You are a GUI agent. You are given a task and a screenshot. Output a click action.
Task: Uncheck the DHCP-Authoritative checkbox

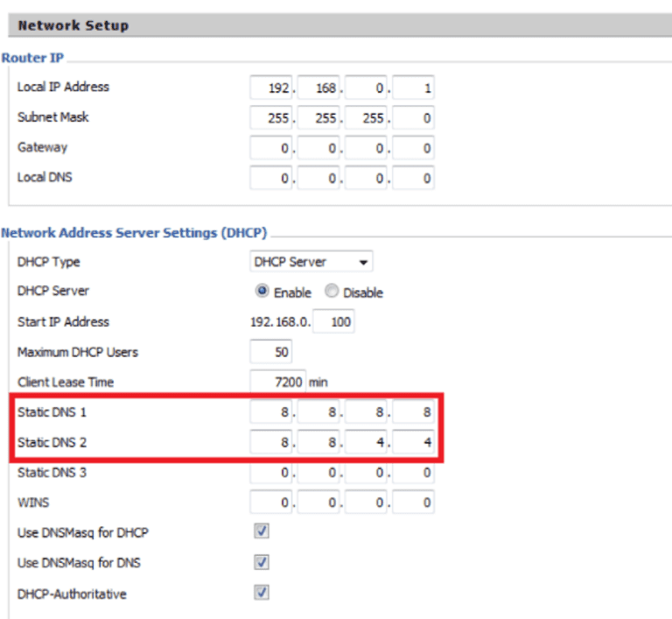(261, 593)
